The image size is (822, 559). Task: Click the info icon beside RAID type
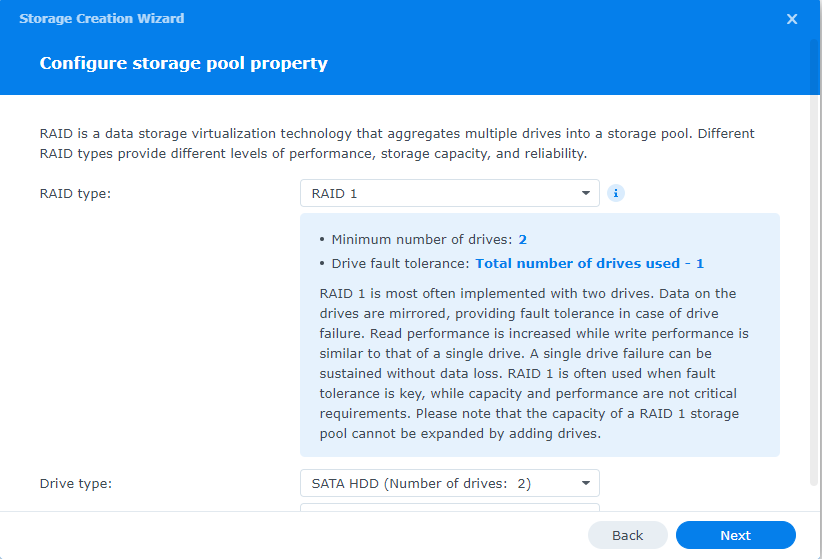coord(616,193)
